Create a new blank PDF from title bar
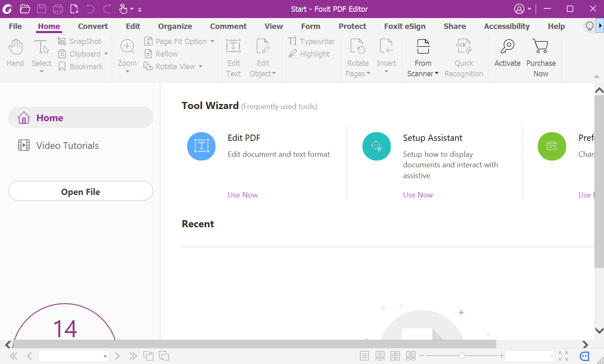 point(74,9)
